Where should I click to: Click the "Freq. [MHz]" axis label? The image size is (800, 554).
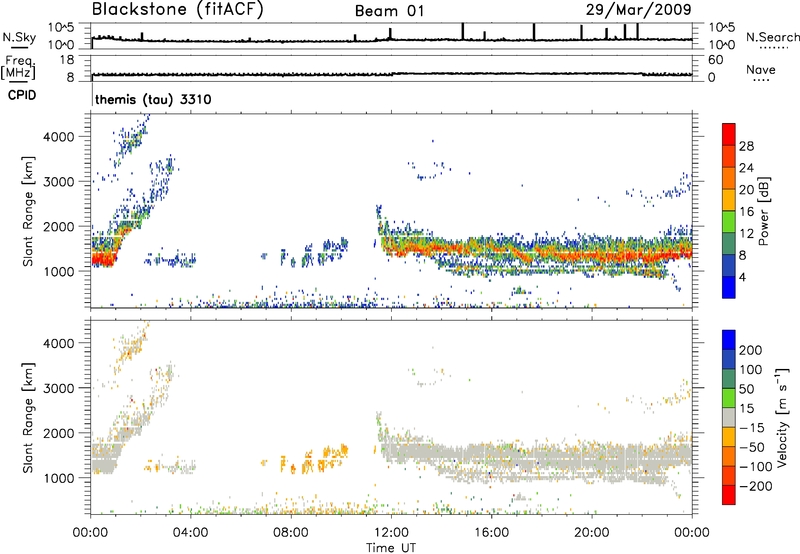(x=18, y=67)
